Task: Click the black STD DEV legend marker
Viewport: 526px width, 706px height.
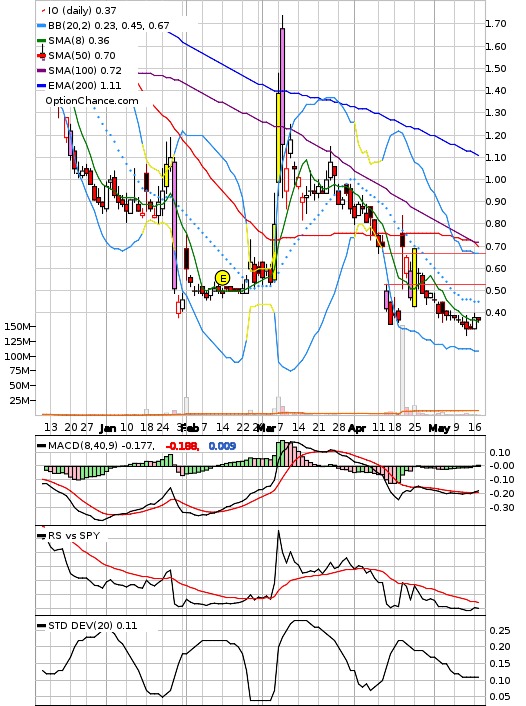Action: pos(41,625)
